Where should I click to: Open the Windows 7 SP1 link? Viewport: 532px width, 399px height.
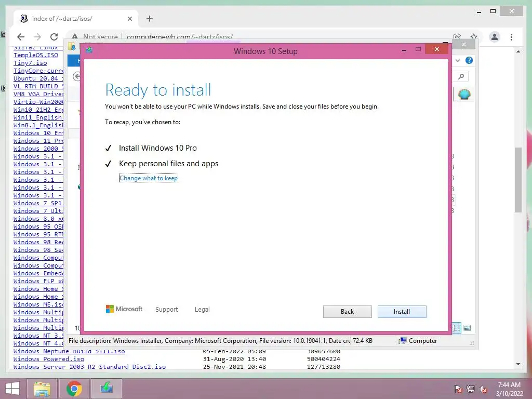(x=38, y=203)
